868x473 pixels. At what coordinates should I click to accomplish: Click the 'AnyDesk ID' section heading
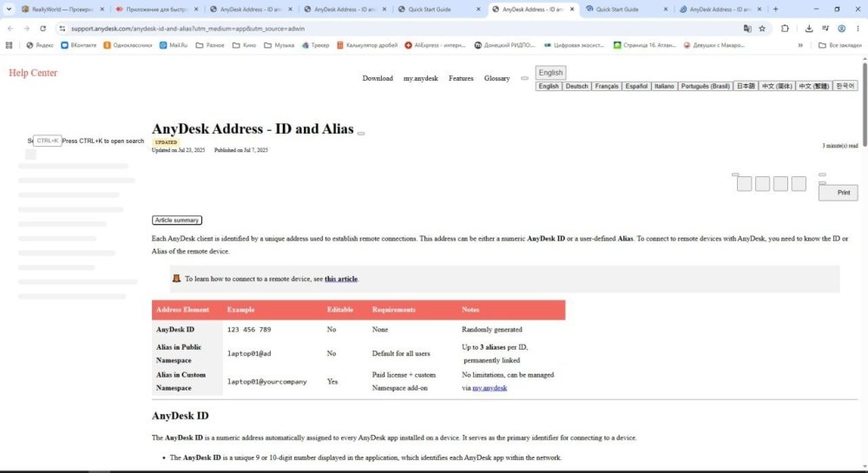point(180,416)
